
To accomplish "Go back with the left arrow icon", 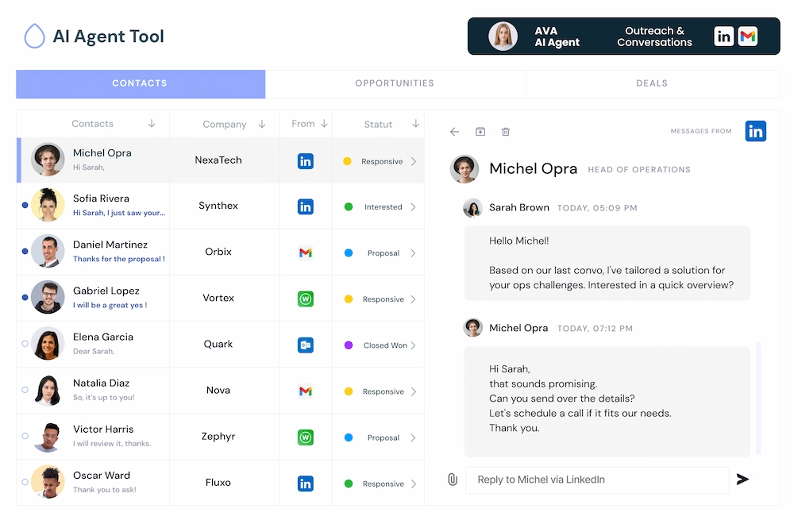I will [x=454, y=132].
